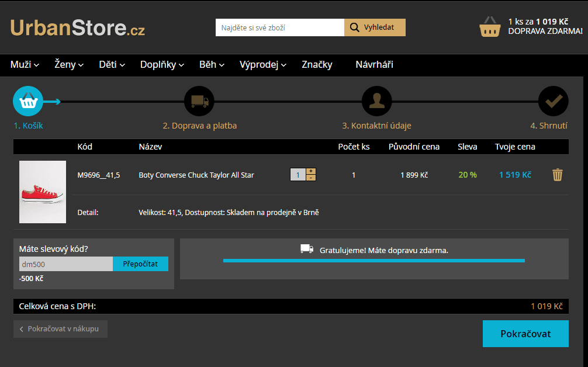Viewport: 588px width, 367px height.
Task: Click the free shipping progress bar
Action: click(374, 261)
